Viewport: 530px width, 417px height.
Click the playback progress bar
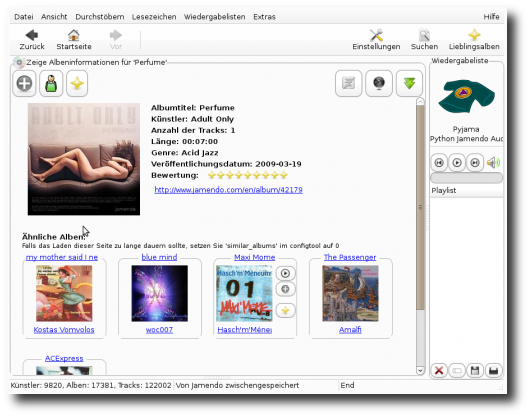point(466,178)
